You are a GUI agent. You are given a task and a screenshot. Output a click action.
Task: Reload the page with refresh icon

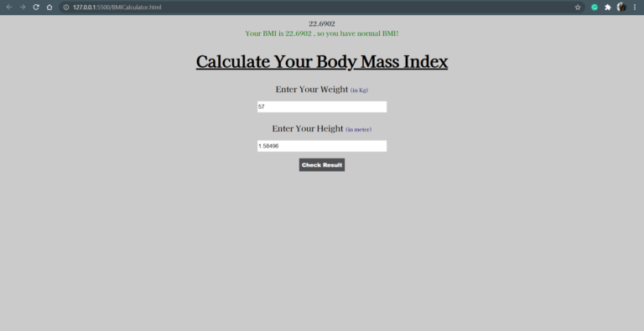pyautogui.click(x=36, y=7)
